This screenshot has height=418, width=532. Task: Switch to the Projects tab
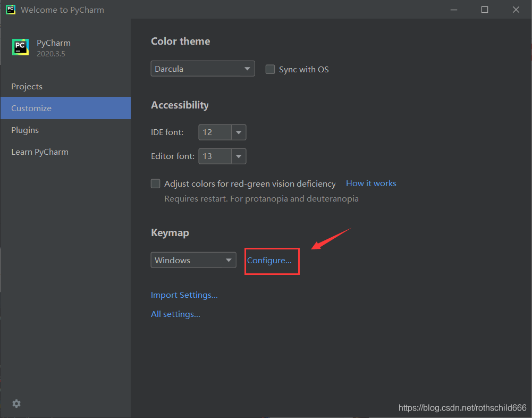coord(27,87)
